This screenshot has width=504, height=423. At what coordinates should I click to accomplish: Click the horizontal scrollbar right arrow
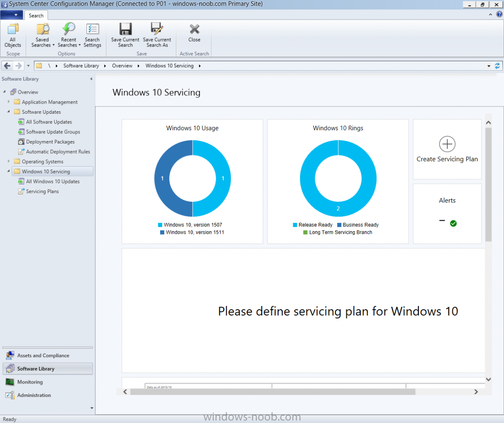tap(476, 392)
